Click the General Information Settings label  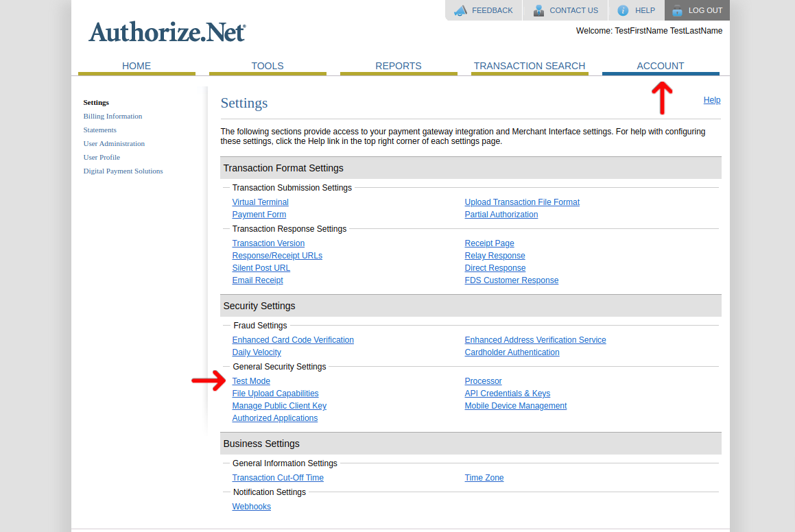285,463
